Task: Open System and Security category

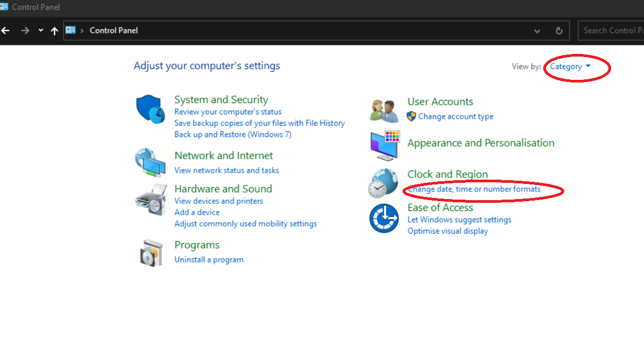Action: pos(221,100)
